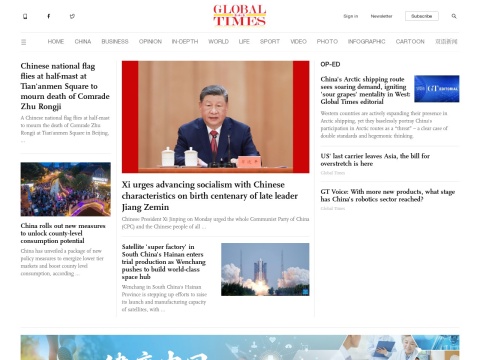This screenshot has height=360, width=480.
Task: Click the night festival crowd photo
Action: pos(66,189)
